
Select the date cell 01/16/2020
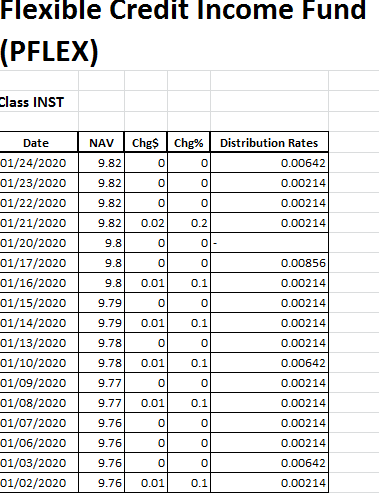tap(39, 283)
